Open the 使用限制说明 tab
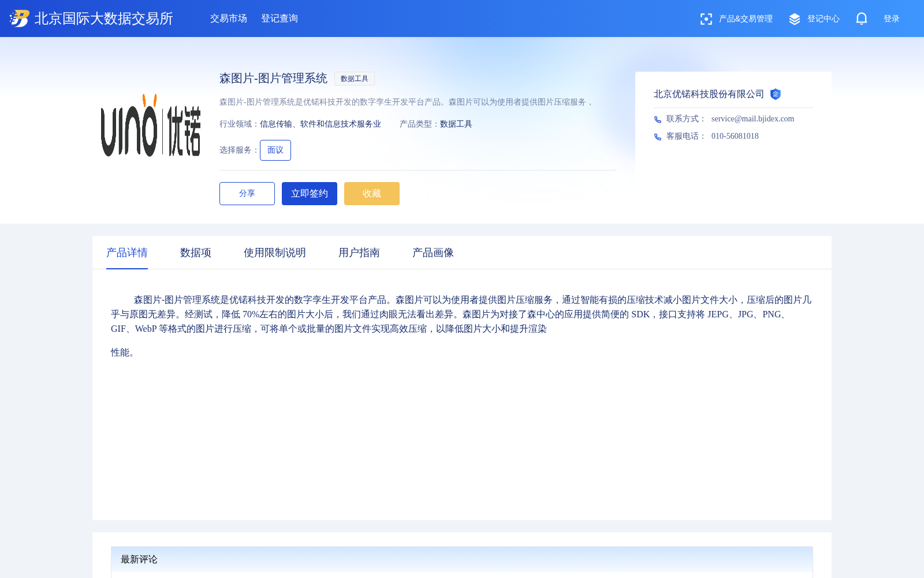 275,253
